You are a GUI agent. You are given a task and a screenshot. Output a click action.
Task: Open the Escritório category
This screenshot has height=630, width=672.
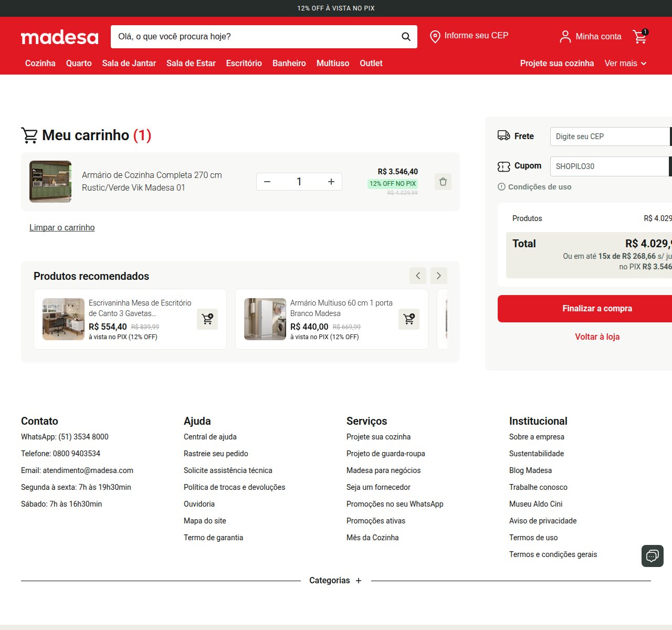click(244, 63)
